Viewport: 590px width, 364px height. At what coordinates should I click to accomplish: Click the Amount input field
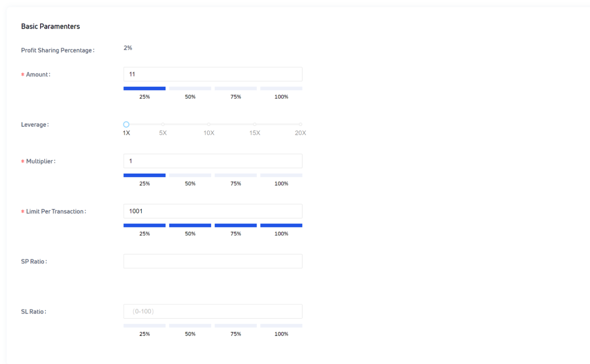[213, 74]
